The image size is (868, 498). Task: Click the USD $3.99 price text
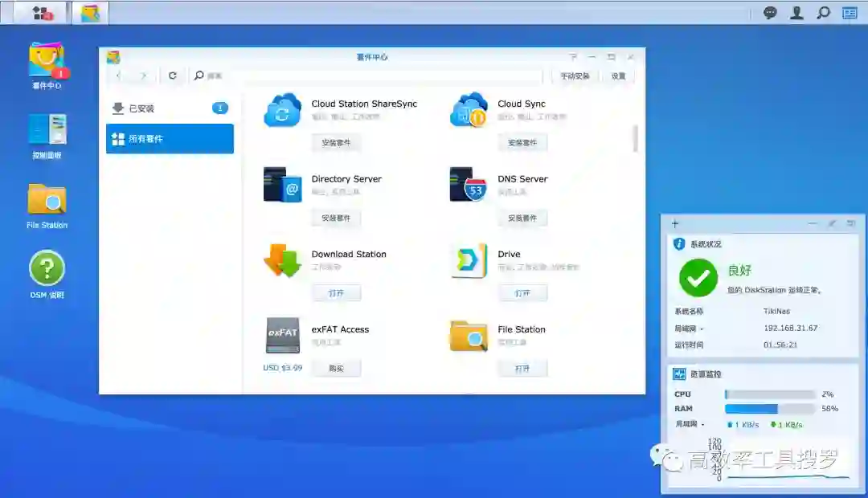pos(282,367)
